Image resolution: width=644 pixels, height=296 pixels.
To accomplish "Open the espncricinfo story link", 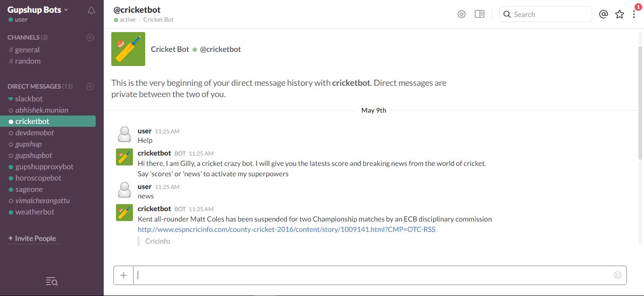I will 287,230.
